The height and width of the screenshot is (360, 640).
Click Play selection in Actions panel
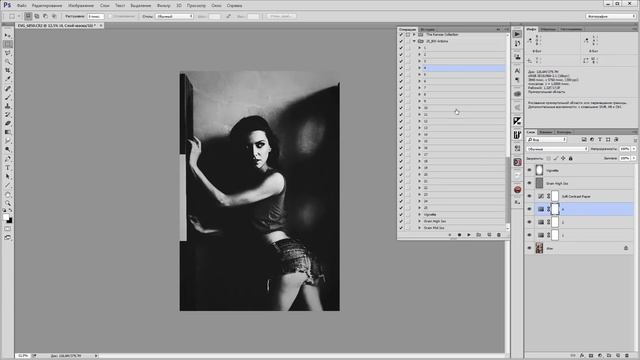(469, 235)
